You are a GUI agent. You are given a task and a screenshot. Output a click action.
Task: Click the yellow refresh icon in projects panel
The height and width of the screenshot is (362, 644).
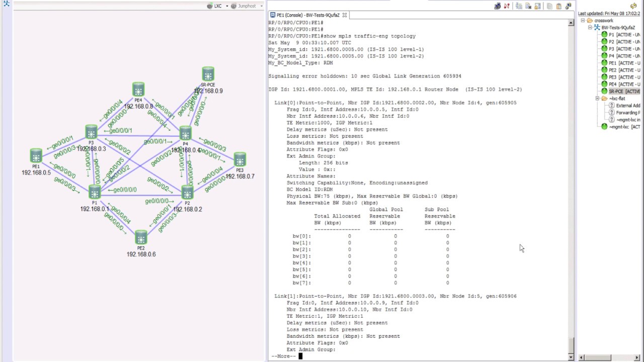633,6
